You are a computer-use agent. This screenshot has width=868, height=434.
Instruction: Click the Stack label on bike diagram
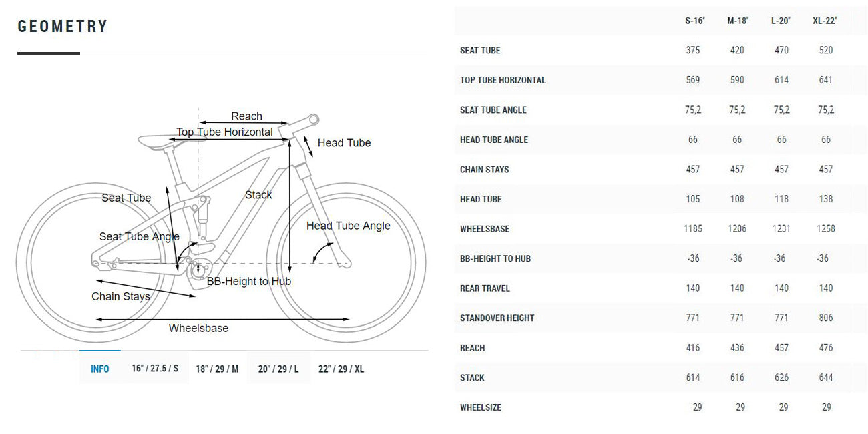coord(258,195)
